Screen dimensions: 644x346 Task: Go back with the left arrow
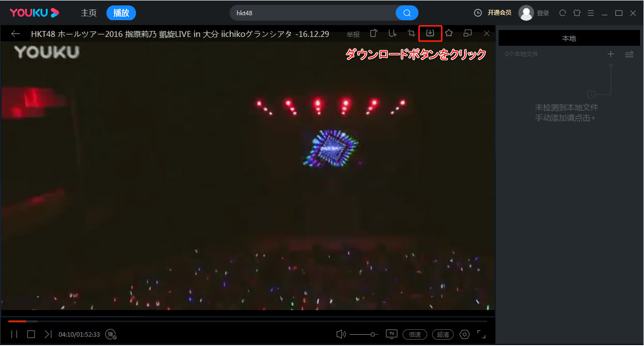(x=16, y=34)
